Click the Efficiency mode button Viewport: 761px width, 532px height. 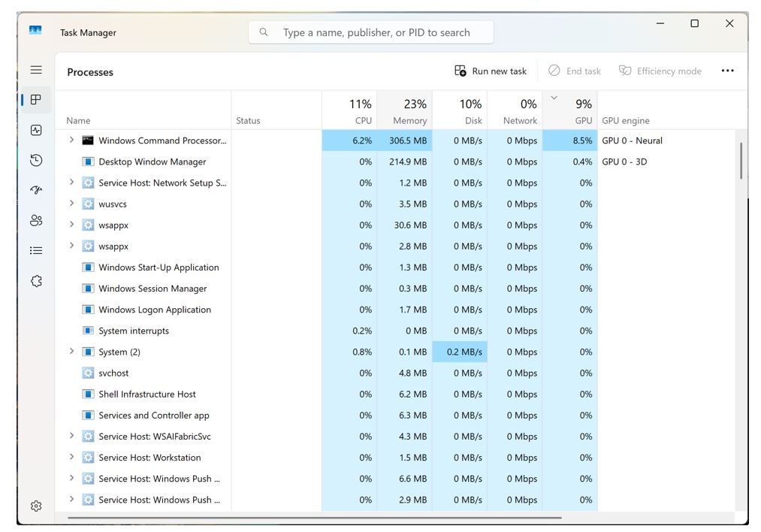(660, 71)
